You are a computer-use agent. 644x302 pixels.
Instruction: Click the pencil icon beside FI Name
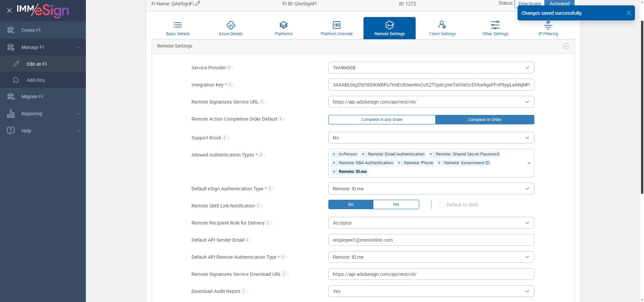(198, 3)
